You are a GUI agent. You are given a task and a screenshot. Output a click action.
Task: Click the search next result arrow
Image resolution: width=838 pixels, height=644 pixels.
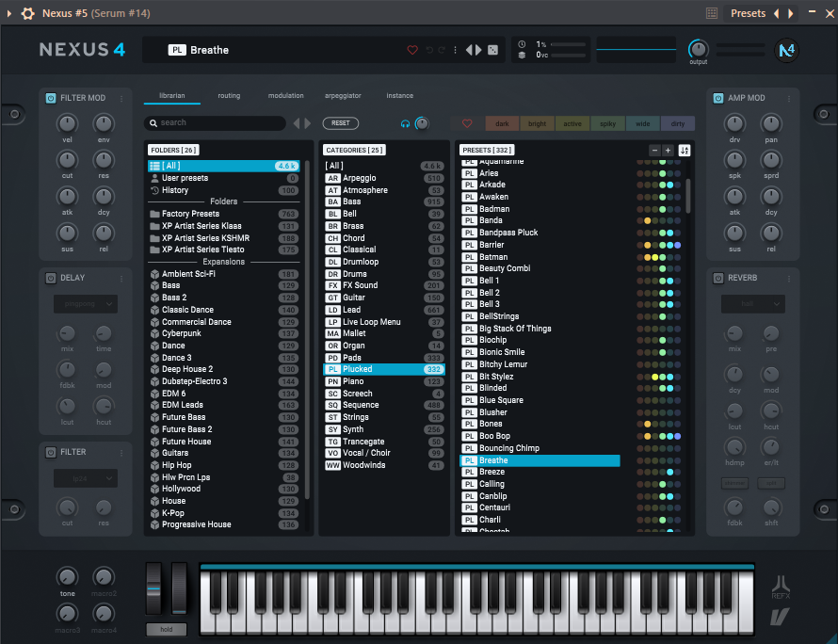pyautogui.click(x=307, y=123)
